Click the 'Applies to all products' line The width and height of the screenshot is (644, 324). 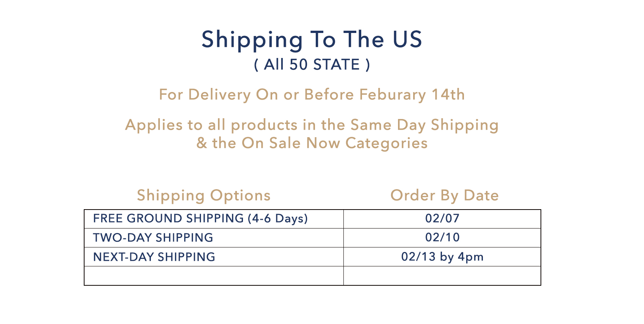[x=312, y=125]
